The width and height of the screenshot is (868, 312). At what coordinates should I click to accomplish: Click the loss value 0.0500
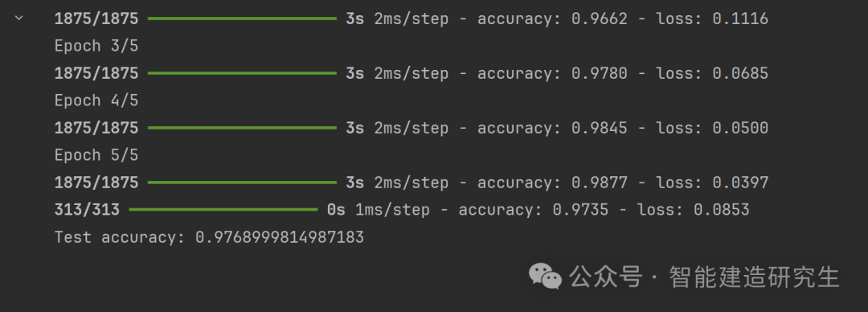(740, 128)
